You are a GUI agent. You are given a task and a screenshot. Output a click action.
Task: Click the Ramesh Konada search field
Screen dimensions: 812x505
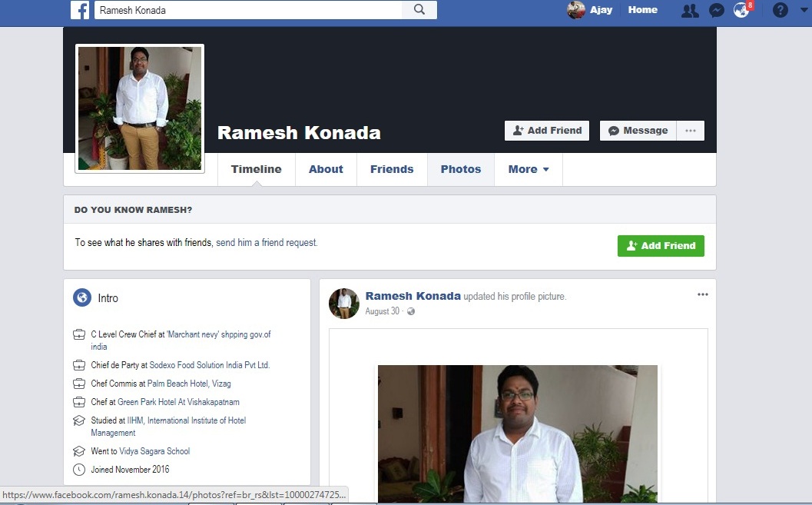[248, 10]
